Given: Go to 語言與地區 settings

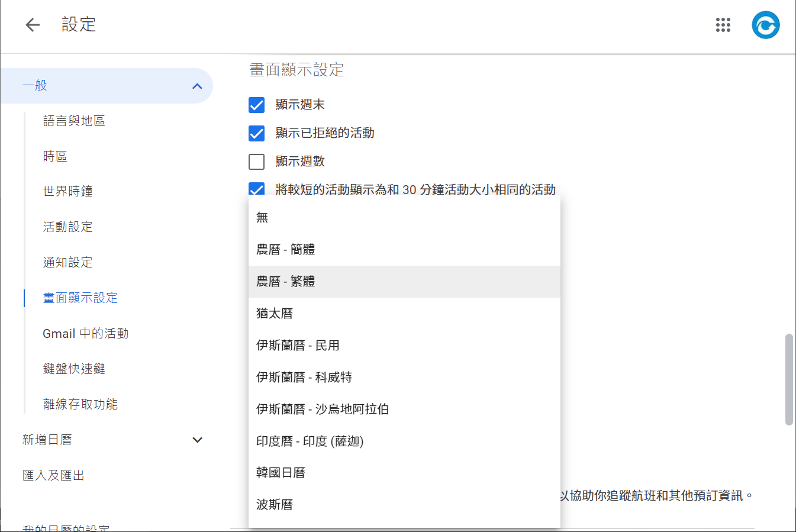Looking at the screenshot, I should (x=74, y=121).
